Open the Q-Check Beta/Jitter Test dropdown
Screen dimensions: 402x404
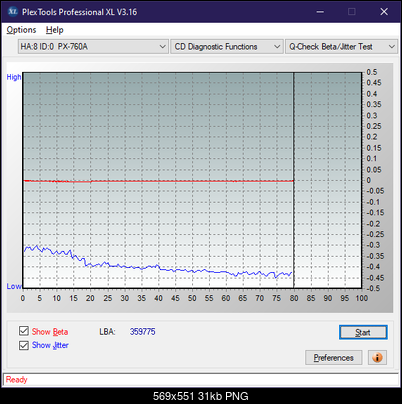click(341, 47)
